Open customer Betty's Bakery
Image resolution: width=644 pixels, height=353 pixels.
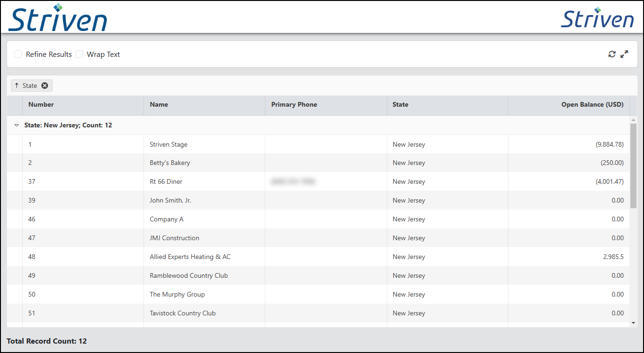tap(170, 163)
